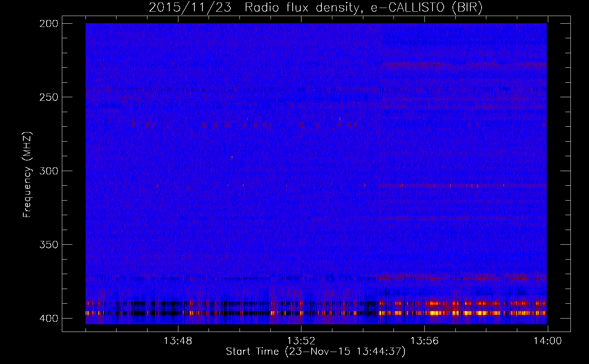The width and height of the screenshot is (589, 364).
Task: Click the 13:48 time tick label
Action: tap(178, 341)
